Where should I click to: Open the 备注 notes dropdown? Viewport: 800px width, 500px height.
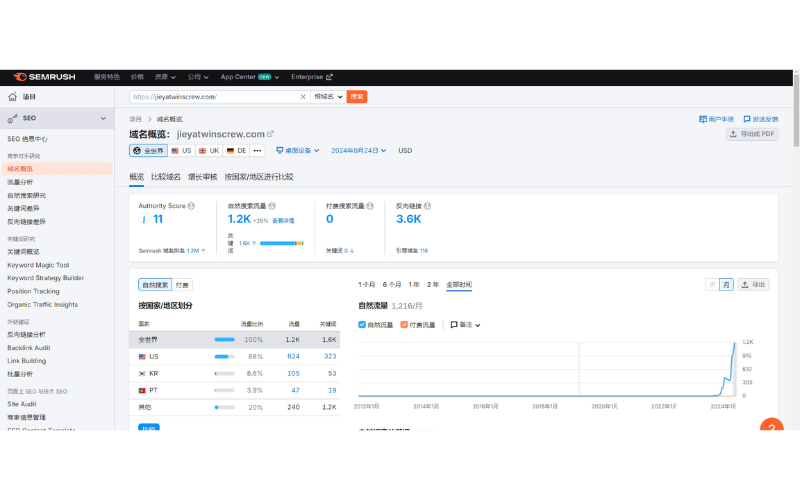point(465,325)
